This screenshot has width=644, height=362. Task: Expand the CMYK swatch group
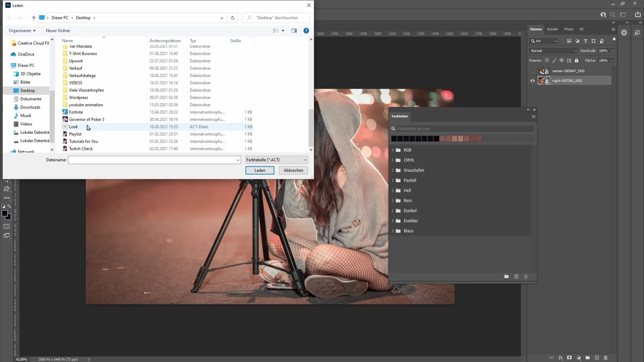point(393,160)
